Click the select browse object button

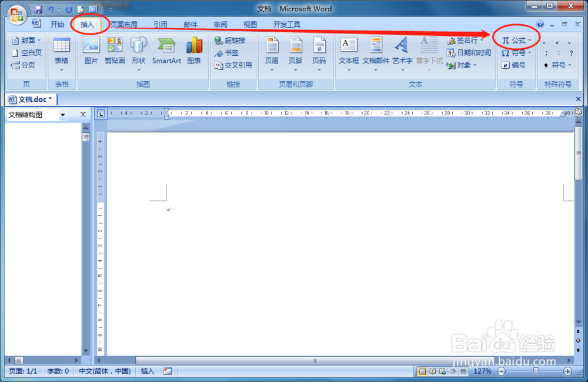(578, 340)
